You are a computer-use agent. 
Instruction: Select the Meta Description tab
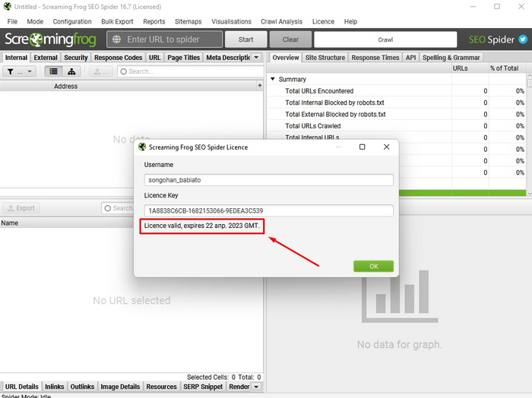click(x=228, y=58)
